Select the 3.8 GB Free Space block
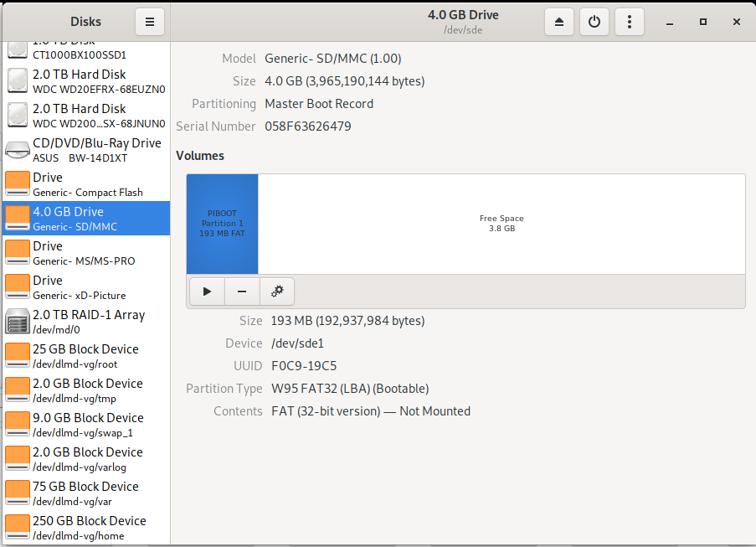The image size is (756, 547). 501,224
